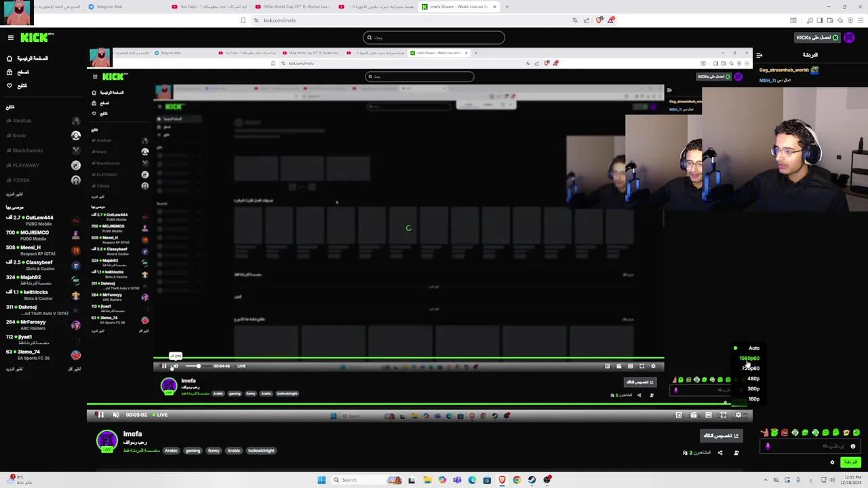
Task: Click the get KICKs button in the top header
Action: point(817,38)
